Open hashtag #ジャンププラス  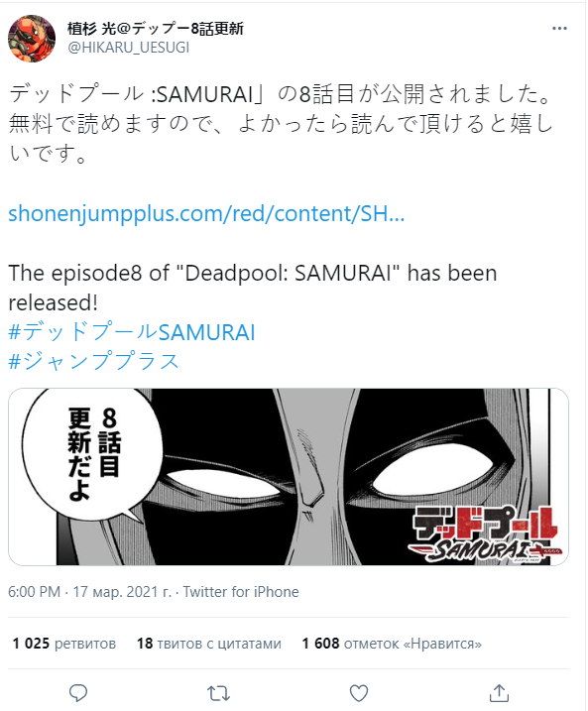94,361
